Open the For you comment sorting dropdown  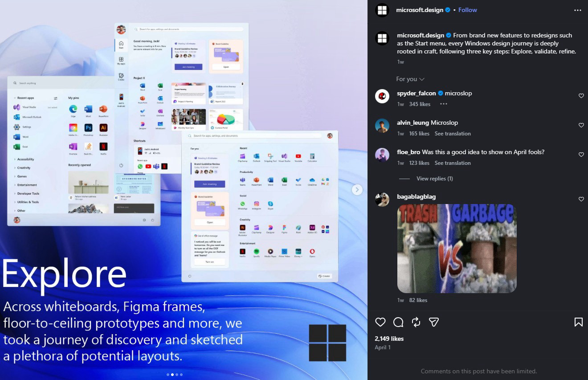[410, 79]
